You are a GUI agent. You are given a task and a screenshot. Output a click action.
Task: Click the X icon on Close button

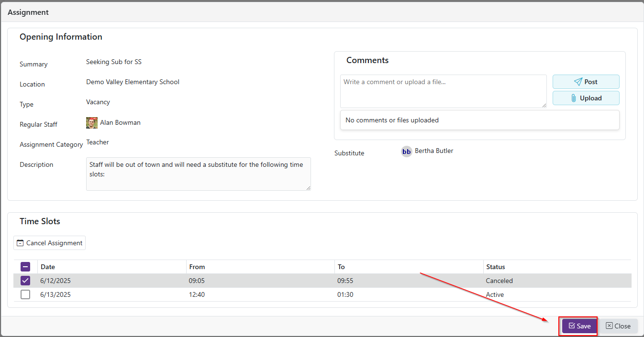[x=609, y=326]
